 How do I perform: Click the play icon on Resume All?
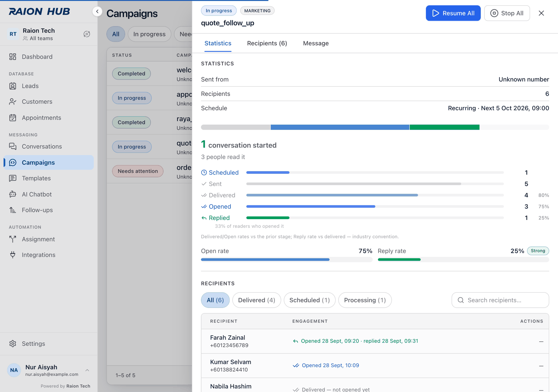coord(436,13)
